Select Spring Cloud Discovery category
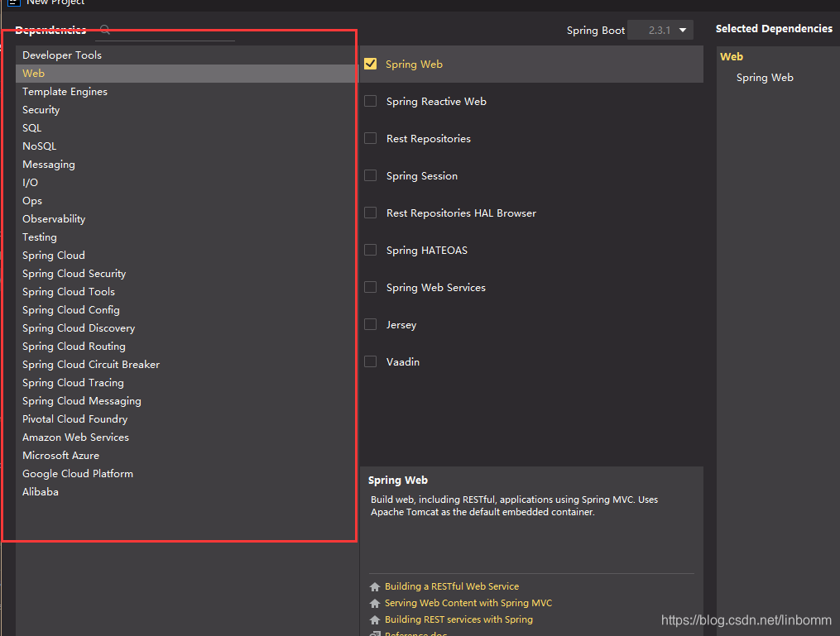Viewport: 840px width, 636px height. [x=186, y=328]
